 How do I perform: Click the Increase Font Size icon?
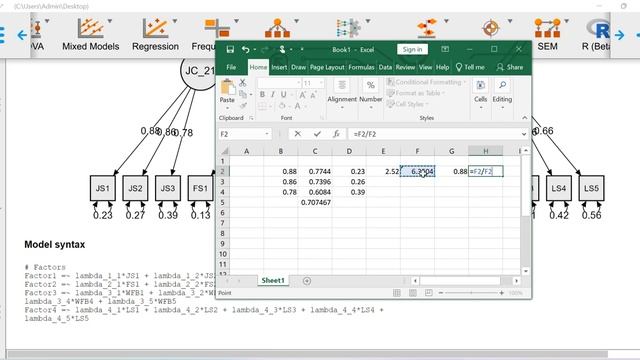[302, 95]
